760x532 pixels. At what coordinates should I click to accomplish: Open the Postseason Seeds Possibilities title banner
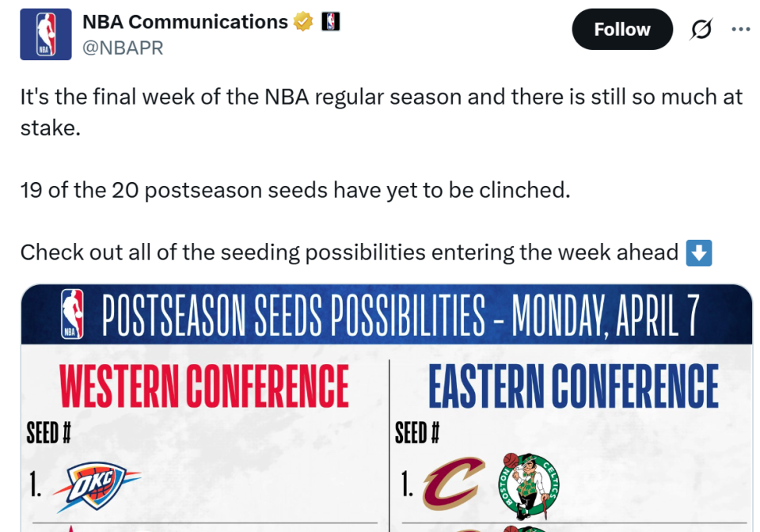point(400,315)
